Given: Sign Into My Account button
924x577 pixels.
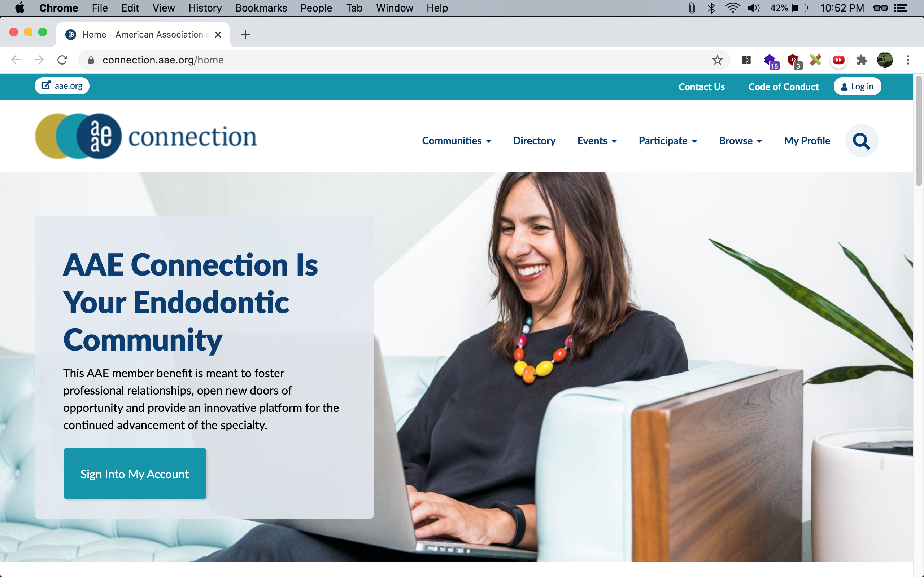Looking at the screenshot, I should point(135,474).
